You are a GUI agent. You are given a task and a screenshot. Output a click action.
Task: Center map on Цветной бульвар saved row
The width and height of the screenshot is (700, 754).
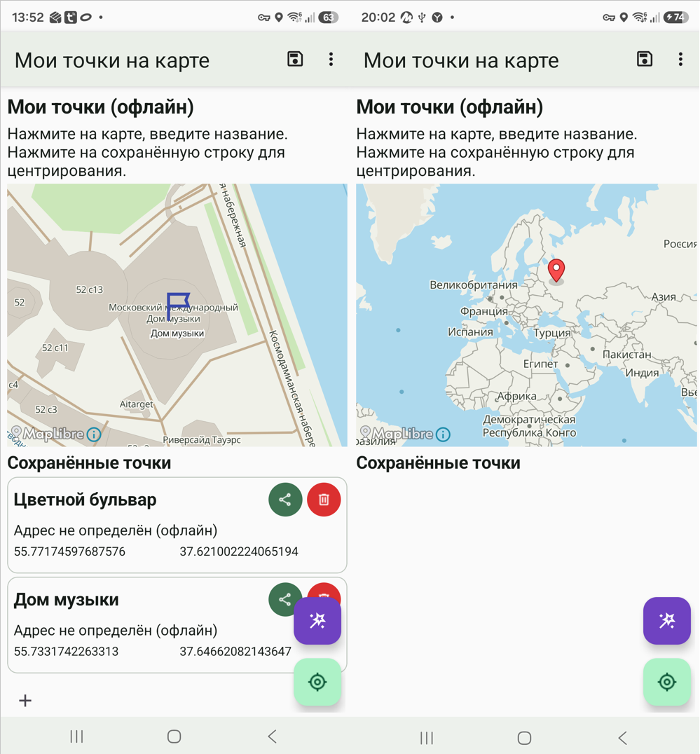(177, 525)
